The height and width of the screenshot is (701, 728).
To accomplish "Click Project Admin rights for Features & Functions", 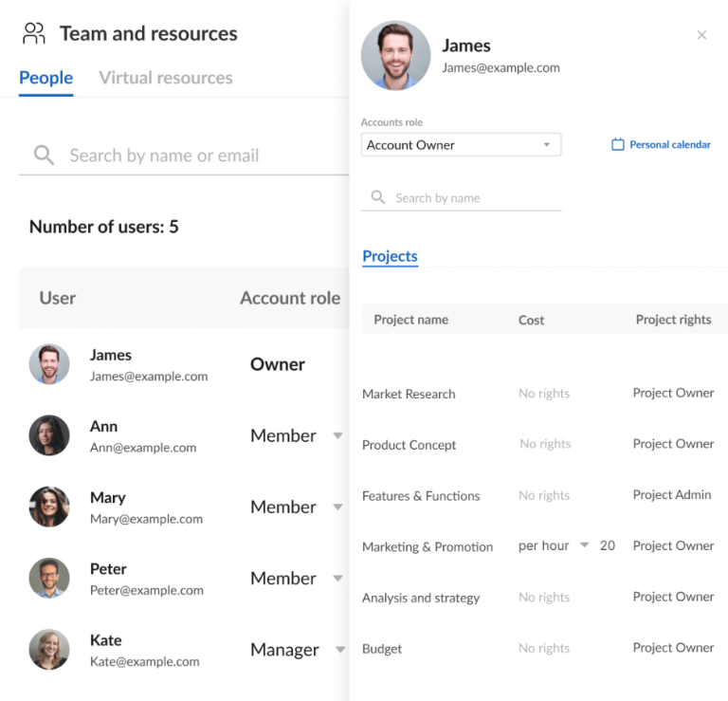I will point(672,495).
